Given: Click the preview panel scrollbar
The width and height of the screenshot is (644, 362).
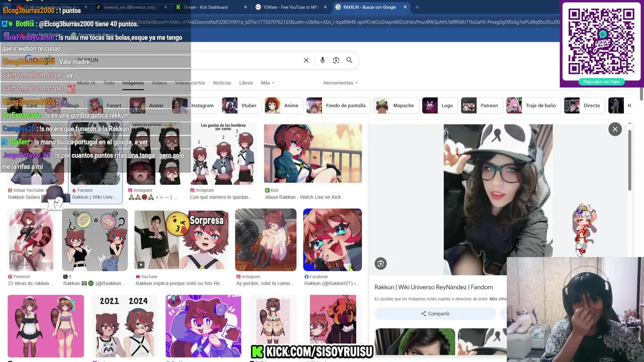Looking at the screenshot, I should [629, 160].
